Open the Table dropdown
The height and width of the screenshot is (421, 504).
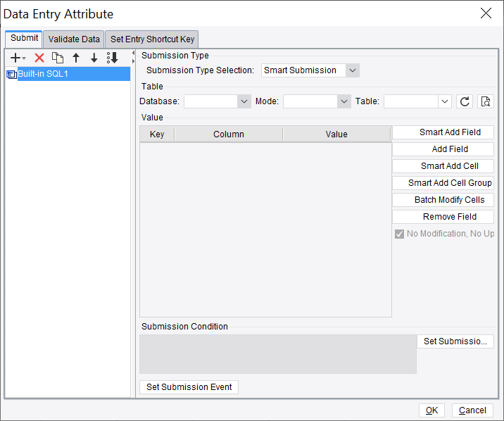click(445, 101)
